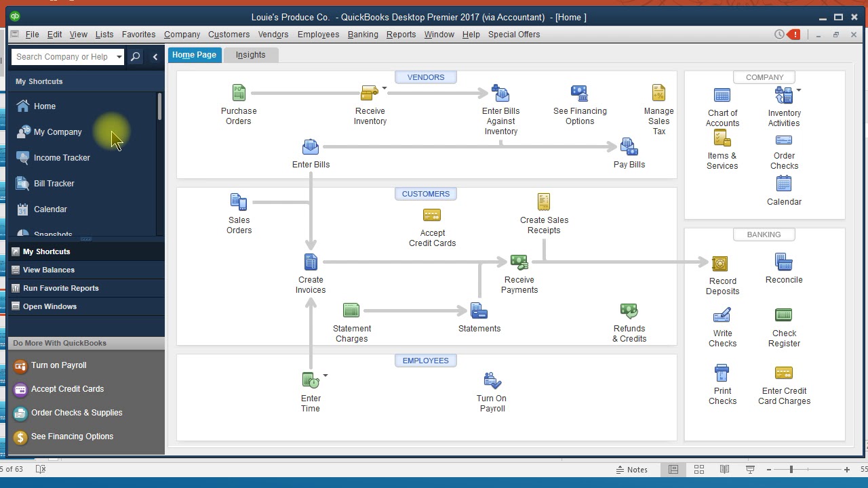Click the Statements icon
This screenshot has width=868, height=488.
(479, 310)
